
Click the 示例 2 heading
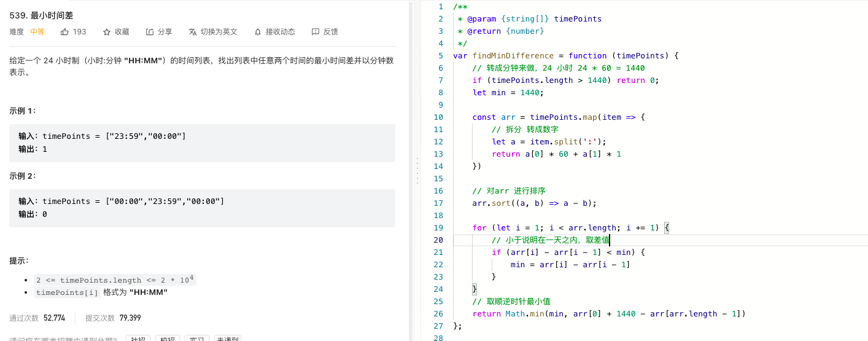click(23, 176)
